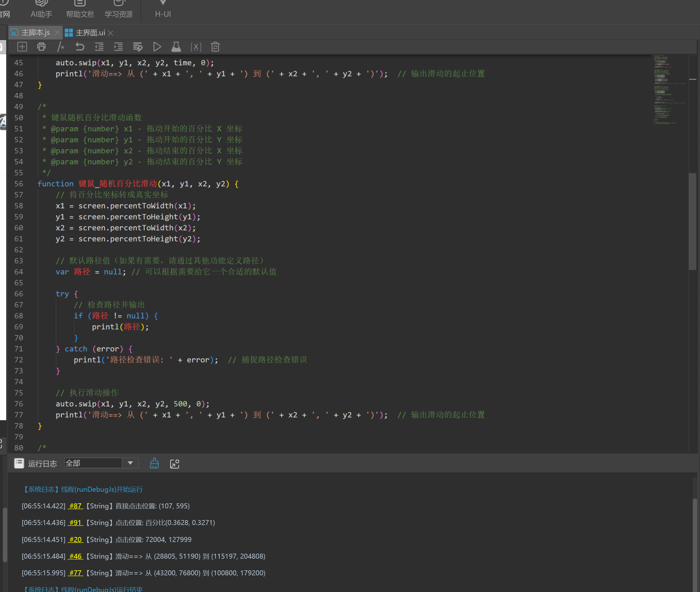Click the add-new plus icon in editor toolbar
This screenshot has height=592, width=700.
22,47
